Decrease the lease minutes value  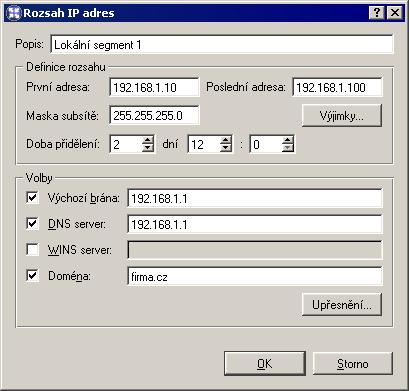[x=288, y=148]
